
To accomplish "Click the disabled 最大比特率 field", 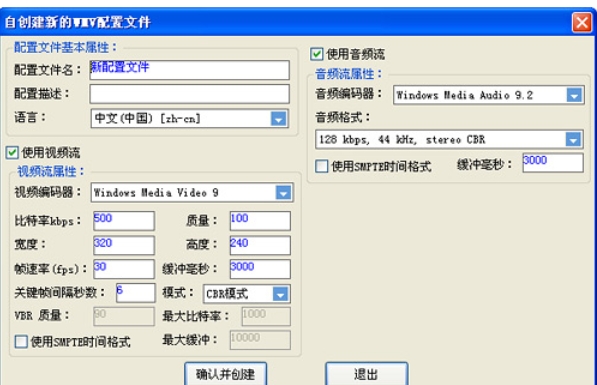I will [x=266, y=316].
